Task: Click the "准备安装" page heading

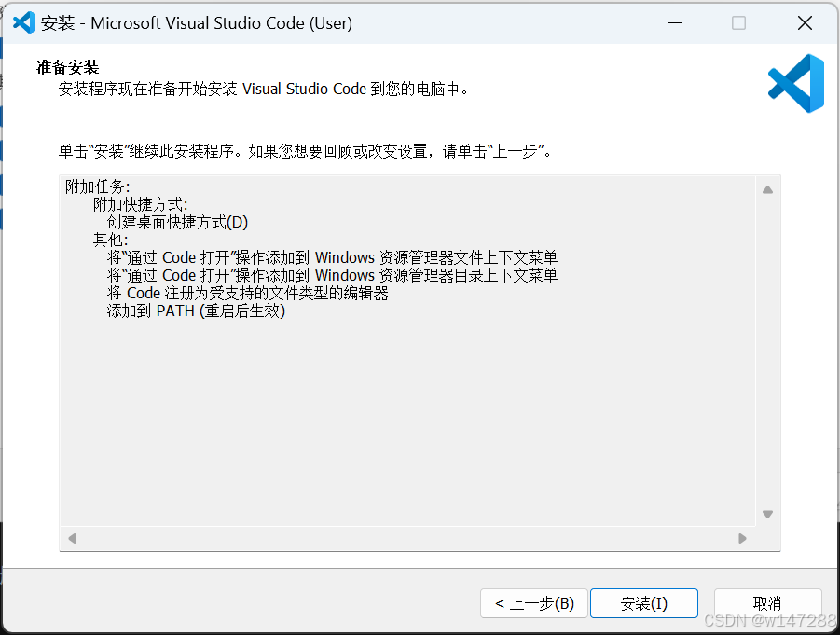Action: coord(67,67)
